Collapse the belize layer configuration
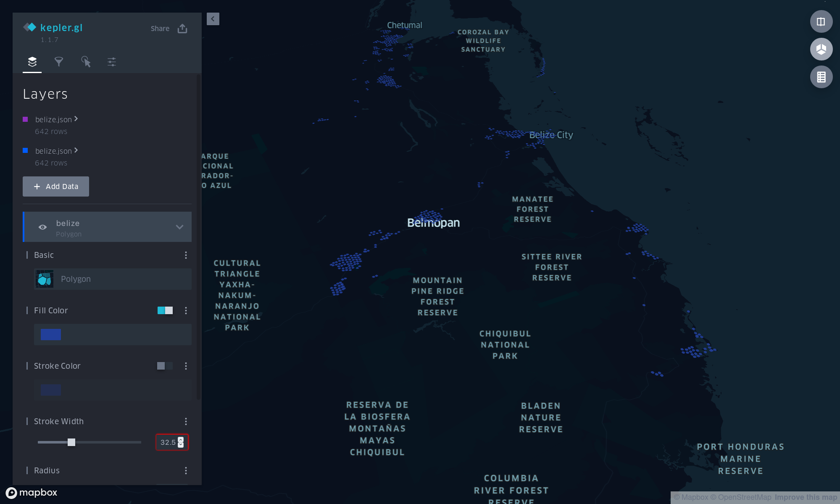Viewport: 840px width, 504px height. [179, 227]
